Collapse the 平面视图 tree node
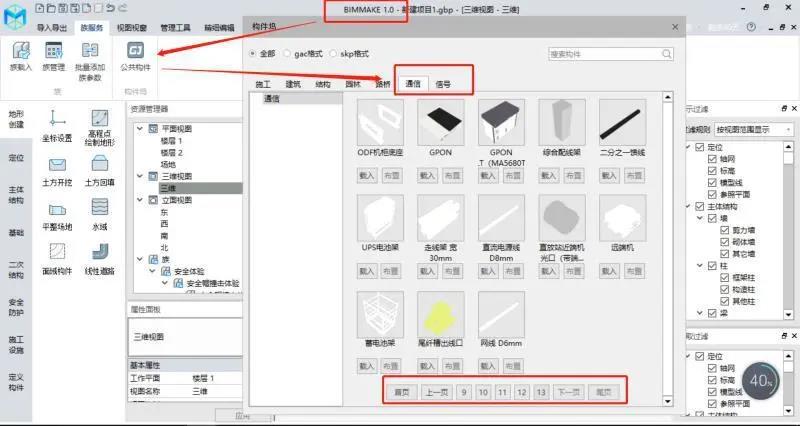This screenshot has height=426, width=800. click(139, 129)
